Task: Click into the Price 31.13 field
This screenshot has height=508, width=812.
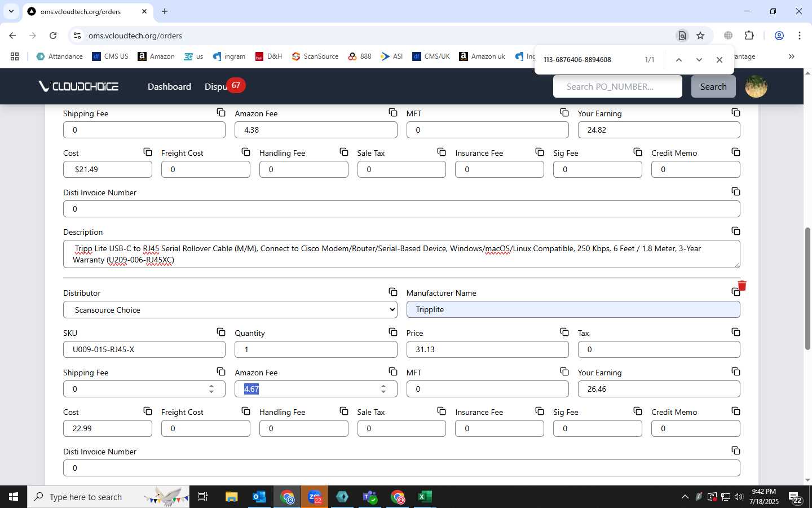Action: click(487, 349)
